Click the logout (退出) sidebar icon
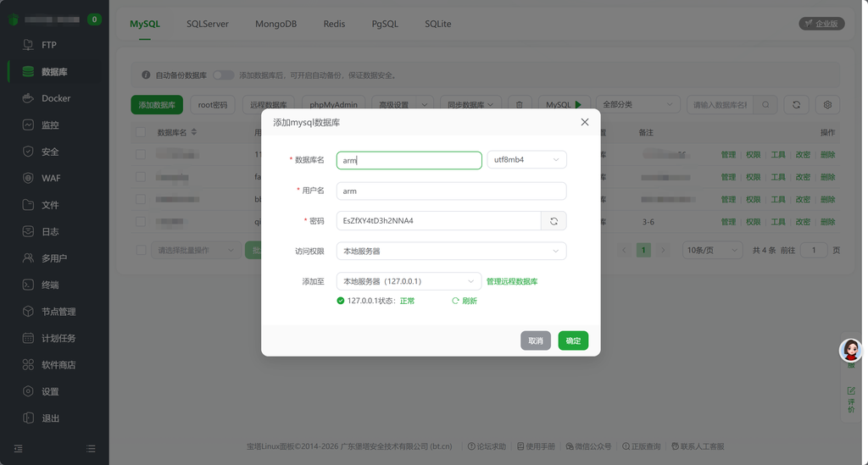This screenshot has height=465, width=868. [28, 418]
